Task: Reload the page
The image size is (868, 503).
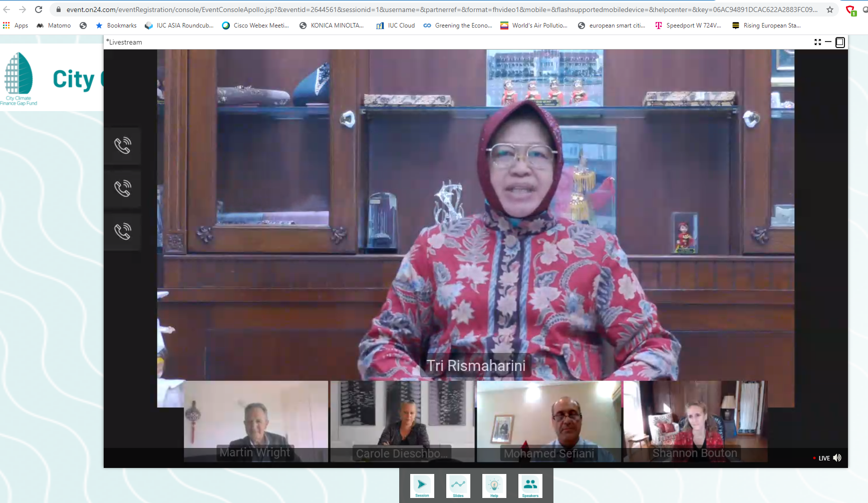Action: pyautogui.click(x=39, y=10)
